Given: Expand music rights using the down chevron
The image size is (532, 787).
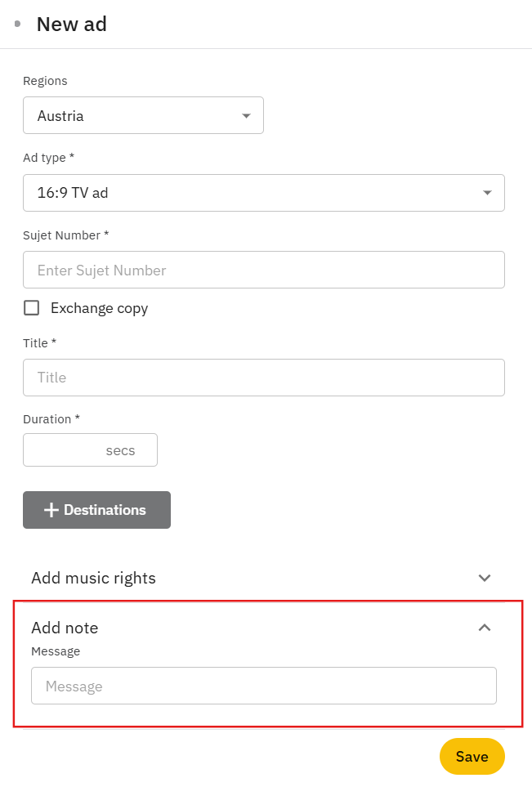Looking at the screenshot, I should (485, 578).
